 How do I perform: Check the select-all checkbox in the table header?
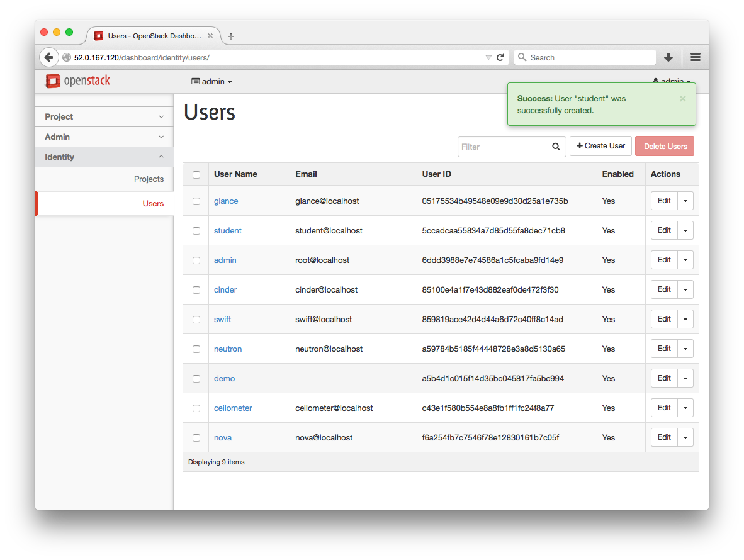(x=196, y=174)
